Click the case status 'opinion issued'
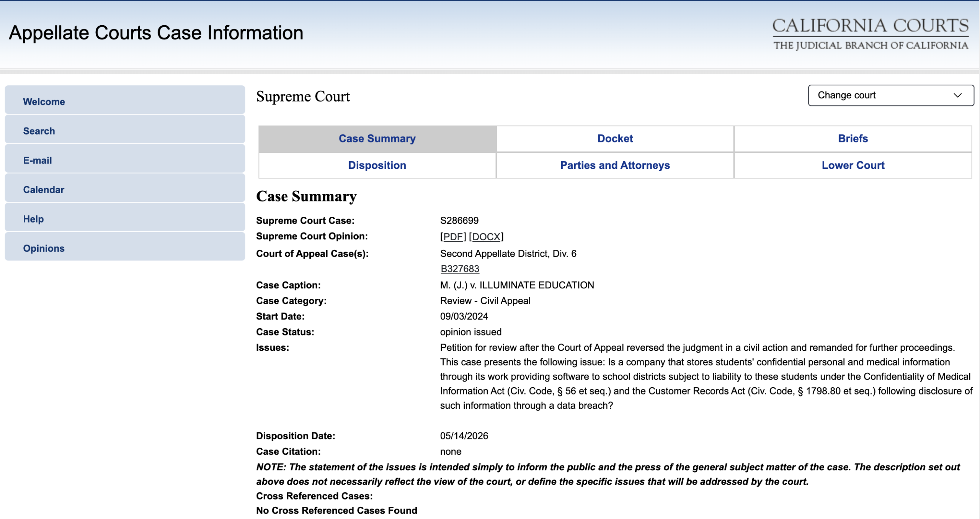980x519 pixels. (x=471, y=332)
